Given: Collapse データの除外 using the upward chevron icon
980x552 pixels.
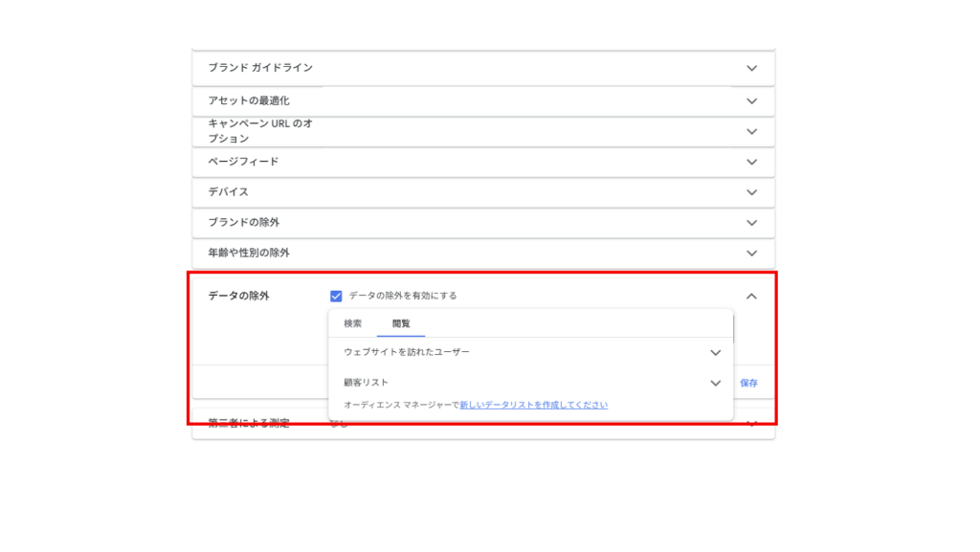Looking at the screenshot, I should (751, 296).
